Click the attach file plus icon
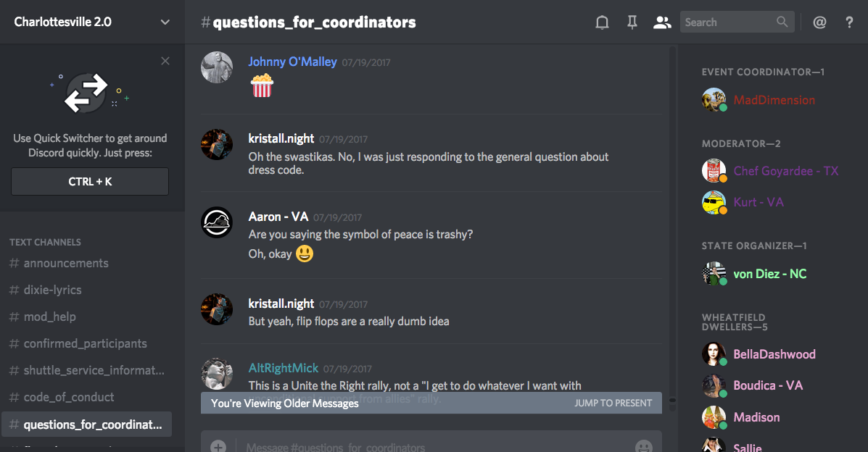The width and height of the screenshot is (868, 452). coord(218,446)
